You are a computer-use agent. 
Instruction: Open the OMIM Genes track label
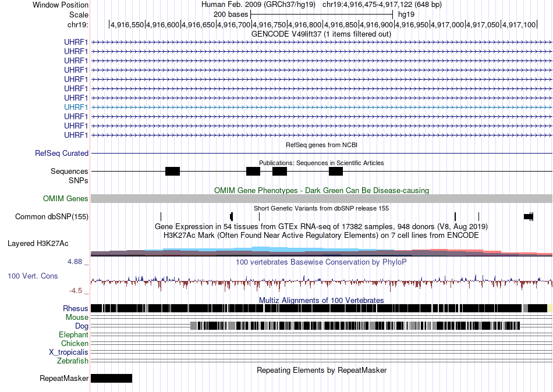pos(65,198)
